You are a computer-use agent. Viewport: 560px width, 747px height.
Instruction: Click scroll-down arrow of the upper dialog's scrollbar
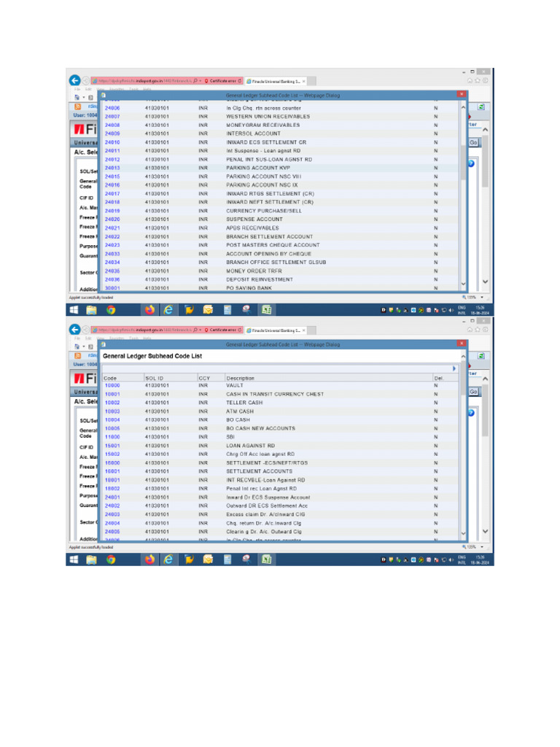[463, 285]
